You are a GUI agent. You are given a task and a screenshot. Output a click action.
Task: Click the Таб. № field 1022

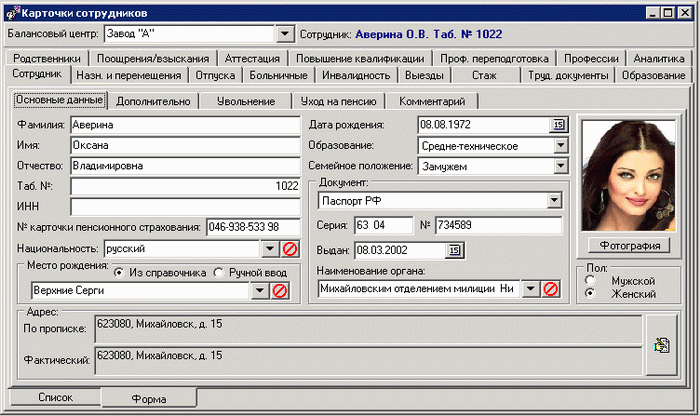(x=185, y=186)
